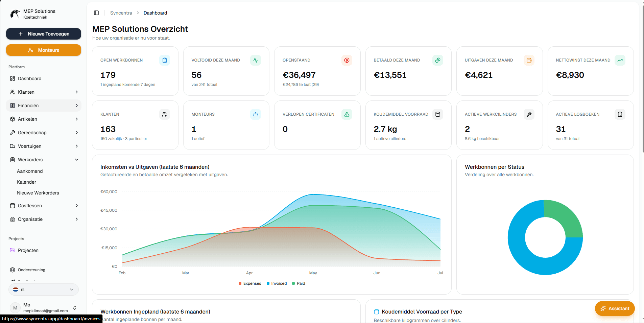Image resolution: width=644 pixels, height=323 pixels.
Task: Click the Klanten count 163
Action: click(x=108, y=129)
